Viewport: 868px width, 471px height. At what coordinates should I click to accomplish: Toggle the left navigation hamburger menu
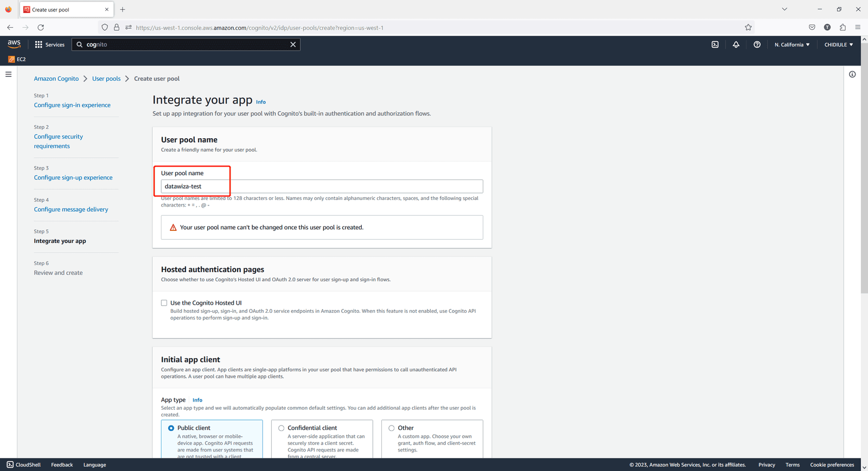[x=8, y=74]
